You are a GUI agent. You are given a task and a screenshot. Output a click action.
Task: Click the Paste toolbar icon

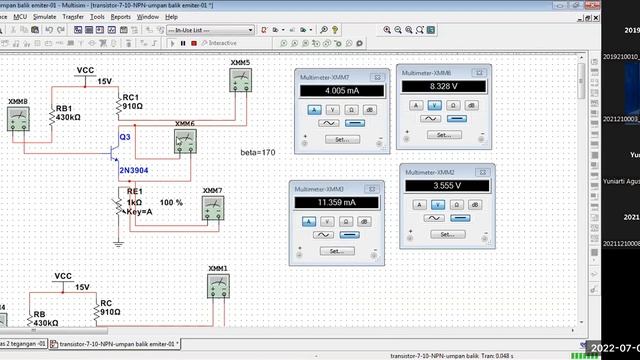pos(35,30)
